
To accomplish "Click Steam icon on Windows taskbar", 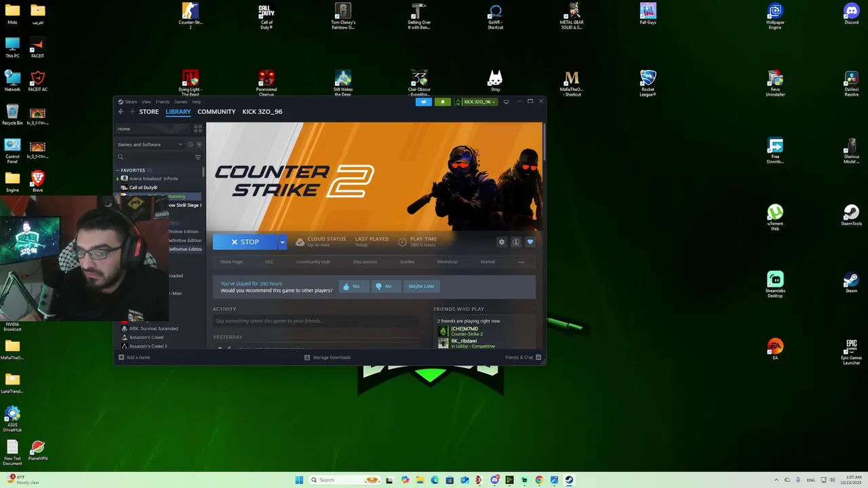I will (x=569, y=480).
